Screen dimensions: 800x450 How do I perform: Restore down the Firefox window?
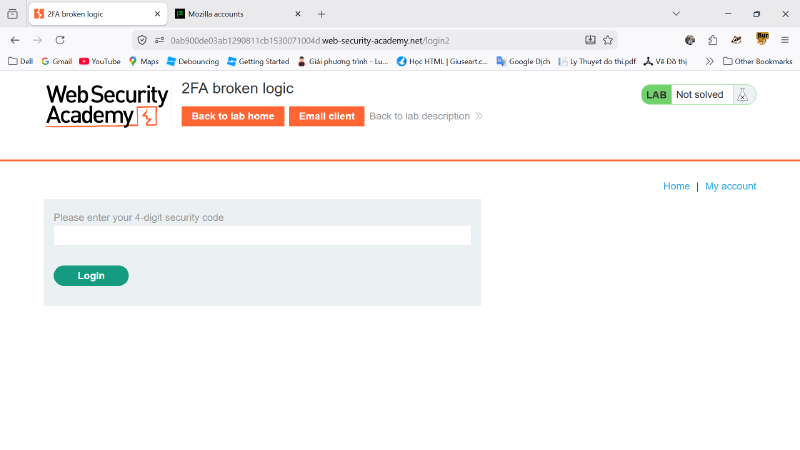(x=757, y=14)
